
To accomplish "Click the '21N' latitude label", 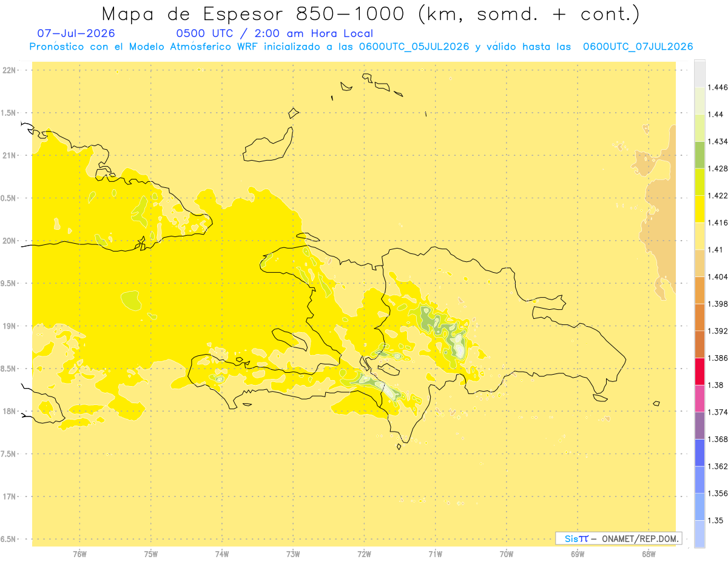I will (10, 155).
